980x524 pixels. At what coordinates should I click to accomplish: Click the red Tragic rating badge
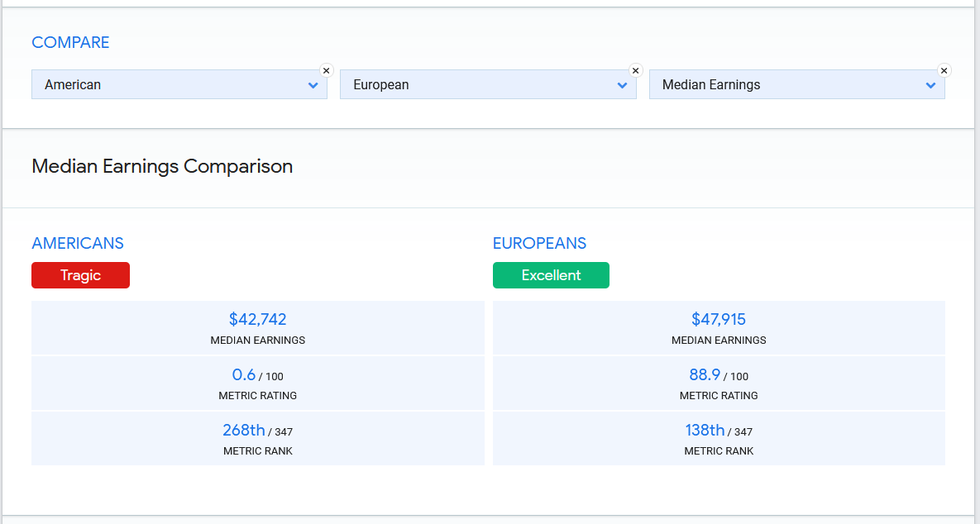tap(80, 275)
